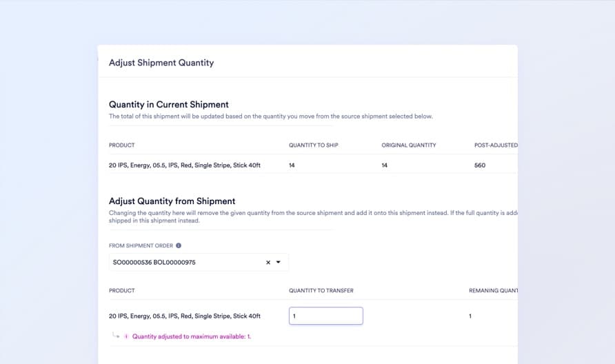Click the Quantity to Transfer input field

[x=326, y=316]
